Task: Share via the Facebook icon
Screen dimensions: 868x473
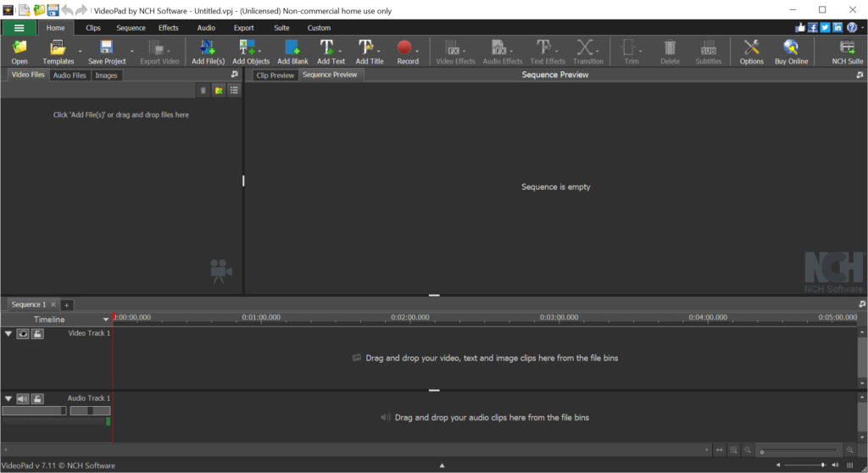Action: coord(812,27)
